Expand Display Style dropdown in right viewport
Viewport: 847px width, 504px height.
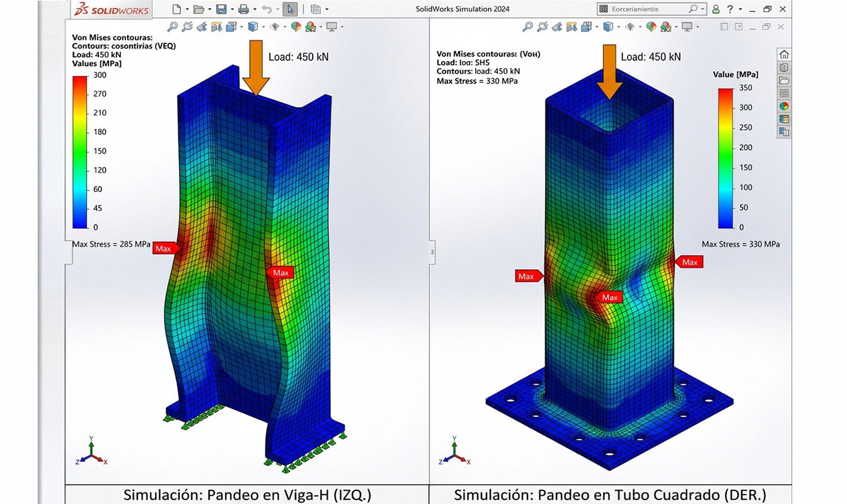(x=618, y=26)
